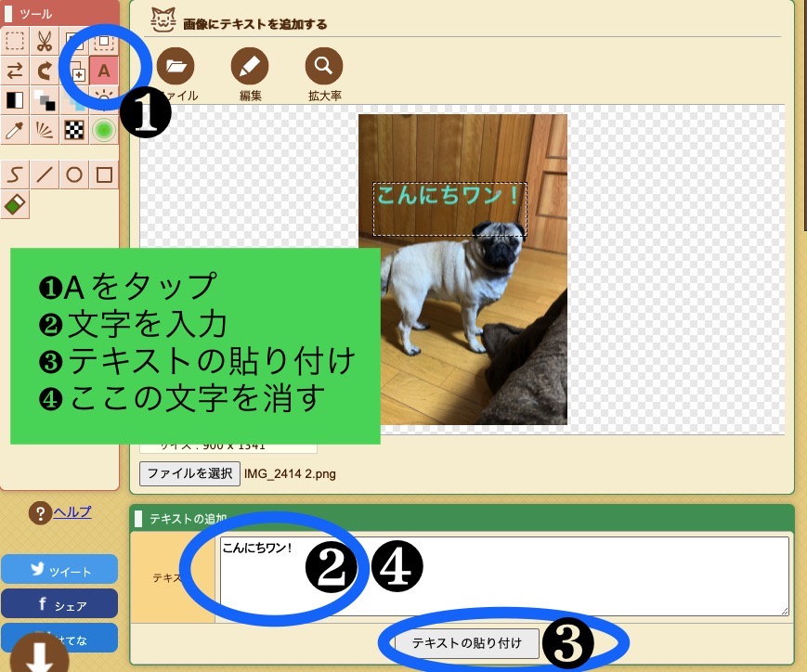Choose the square shape tool
Screen dimensions: 807x672
pos(104,174)
